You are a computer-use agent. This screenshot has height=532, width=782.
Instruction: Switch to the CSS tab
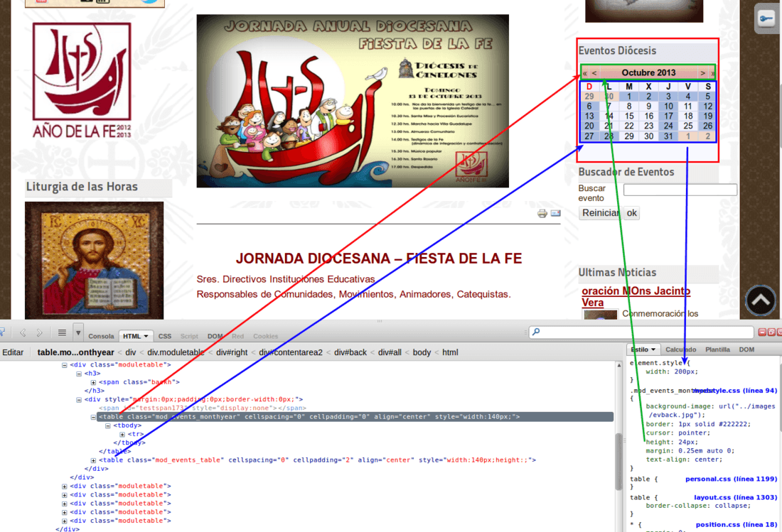pos(165,336)
